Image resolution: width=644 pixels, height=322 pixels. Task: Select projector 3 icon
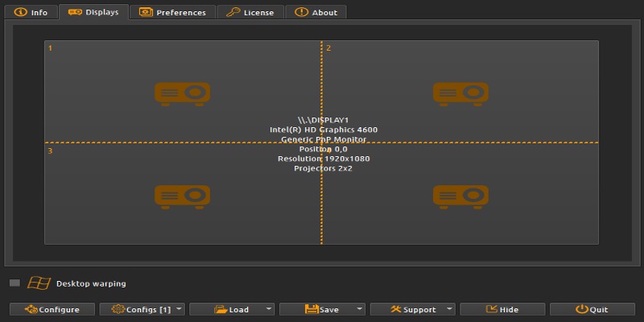coord(183,196)
